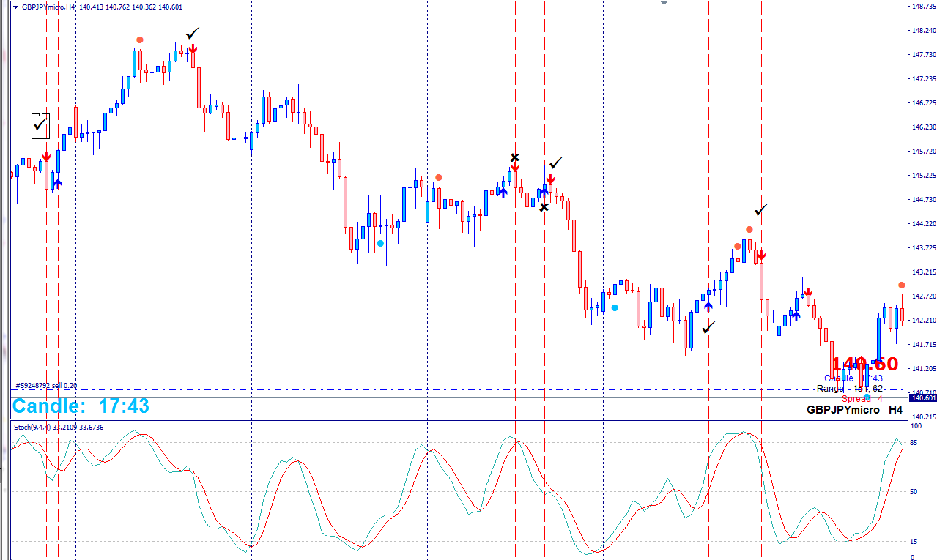937x560 pixels.
Task: Click the orange dot nearest the price scale
Action: click(902, 285)
